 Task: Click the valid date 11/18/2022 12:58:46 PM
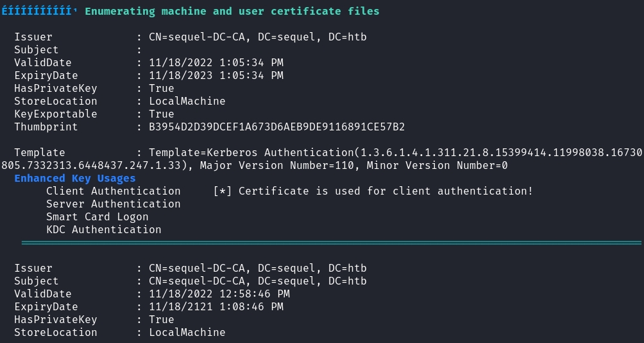tap(219, 294)
